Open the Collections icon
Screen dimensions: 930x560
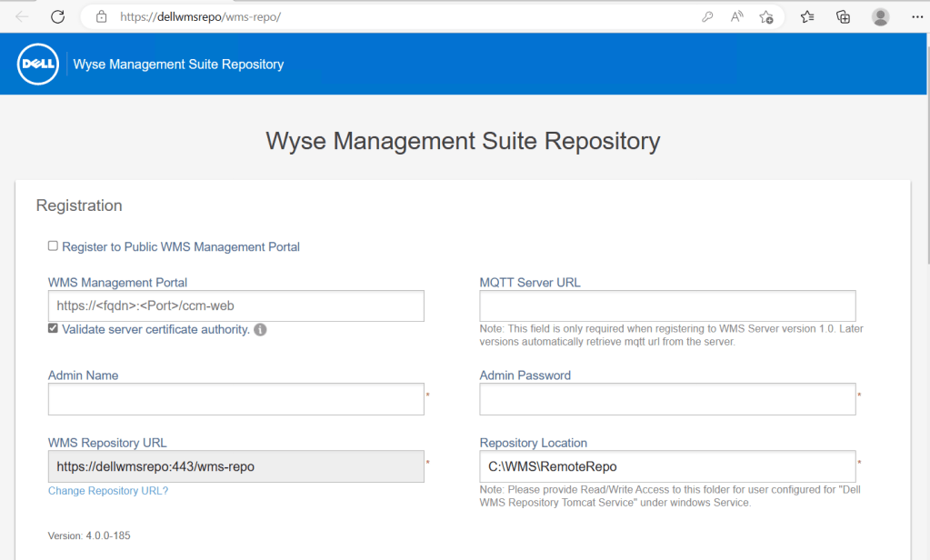pyautogui.click(x=843, y=16)
